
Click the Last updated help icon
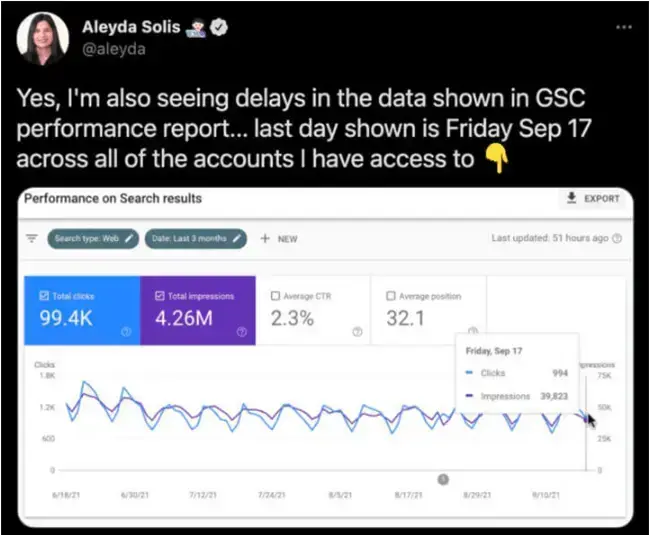(617, 239)
